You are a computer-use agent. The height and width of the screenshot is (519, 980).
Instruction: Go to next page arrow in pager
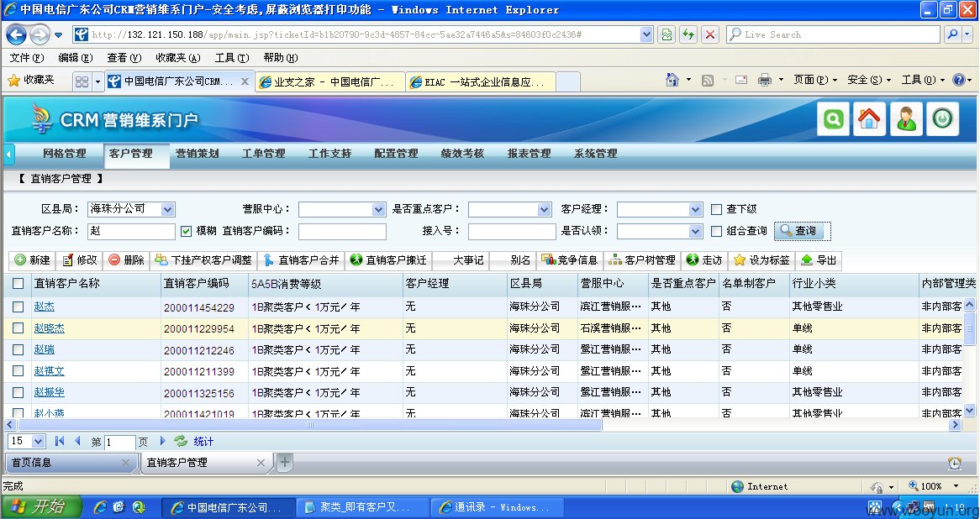tap(162, 441)
